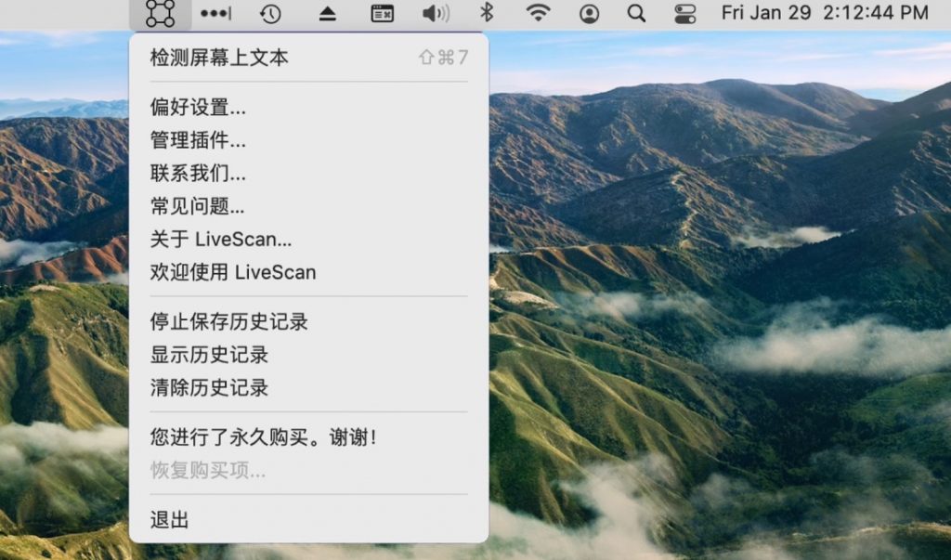
Task: Open 偏好设置... preferences
Action: [x=308, y=108]
